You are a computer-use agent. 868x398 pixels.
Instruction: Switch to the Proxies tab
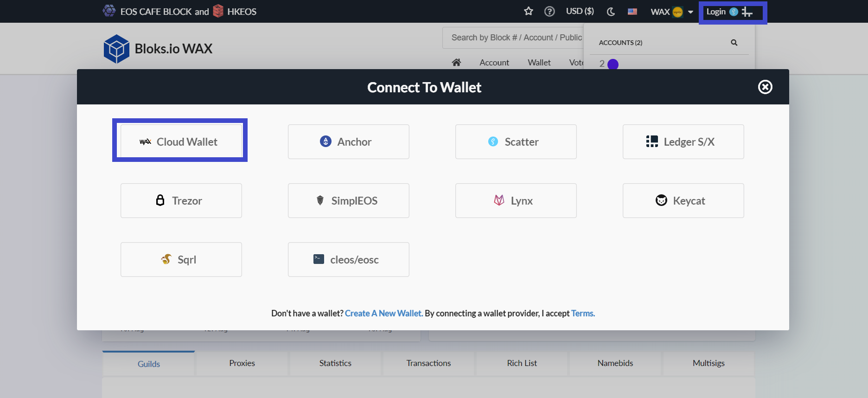242,363
